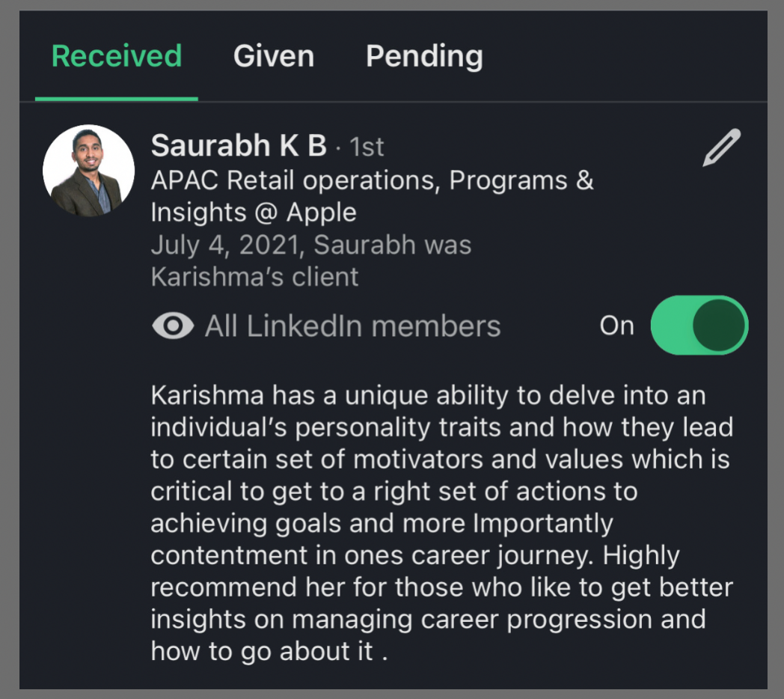The height and width of the screenshot is (699, 784).
Task: Click the On label beside the switch
Action: (616, 326)
